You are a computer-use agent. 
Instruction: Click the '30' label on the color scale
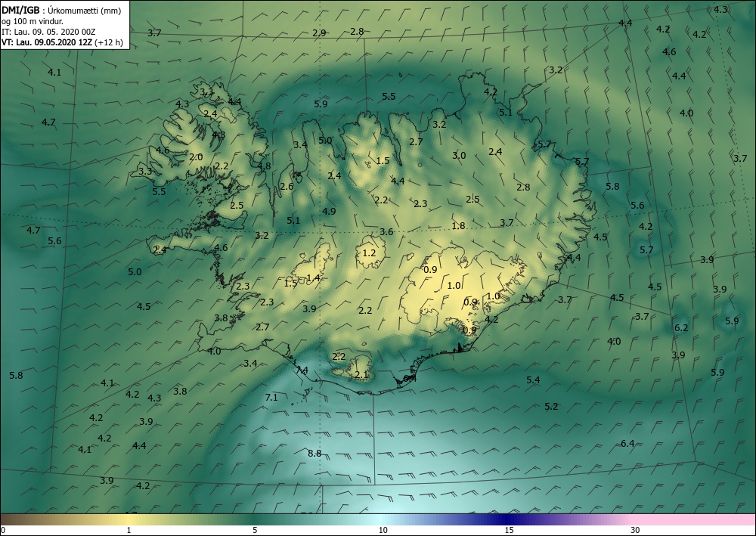tap(635, 530)
